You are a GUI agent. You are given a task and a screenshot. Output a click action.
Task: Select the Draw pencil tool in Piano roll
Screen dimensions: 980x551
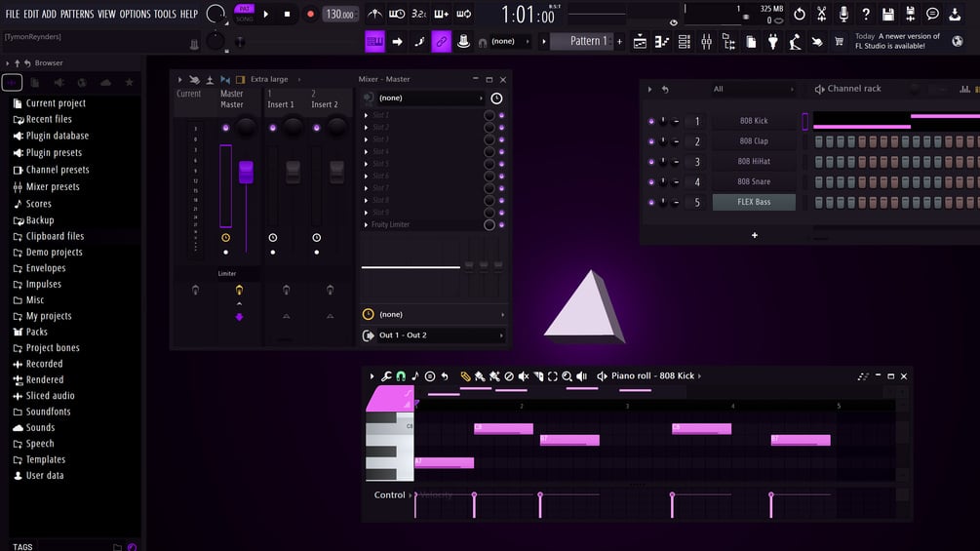click(465, 376)
